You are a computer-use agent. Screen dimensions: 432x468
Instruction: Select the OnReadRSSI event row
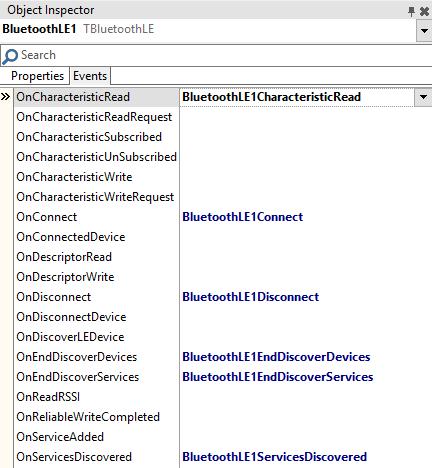pyautogui.click(x=96, y=397)
